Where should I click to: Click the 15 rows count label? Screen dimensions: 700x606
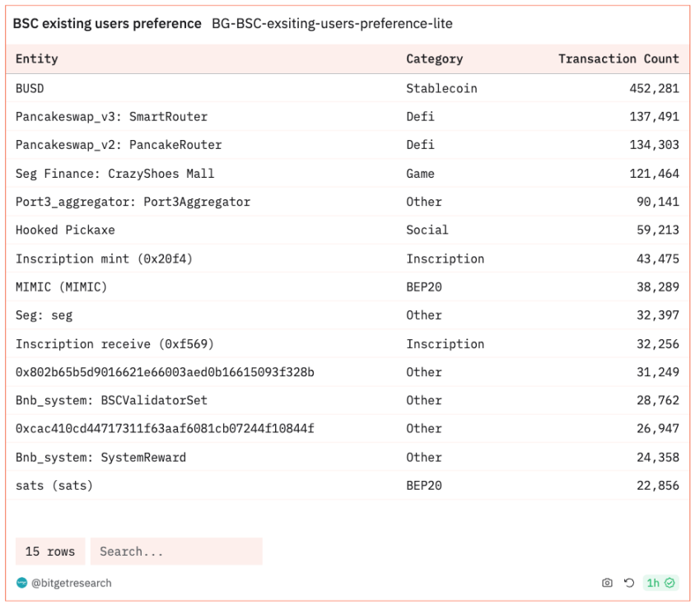[50, 552]
